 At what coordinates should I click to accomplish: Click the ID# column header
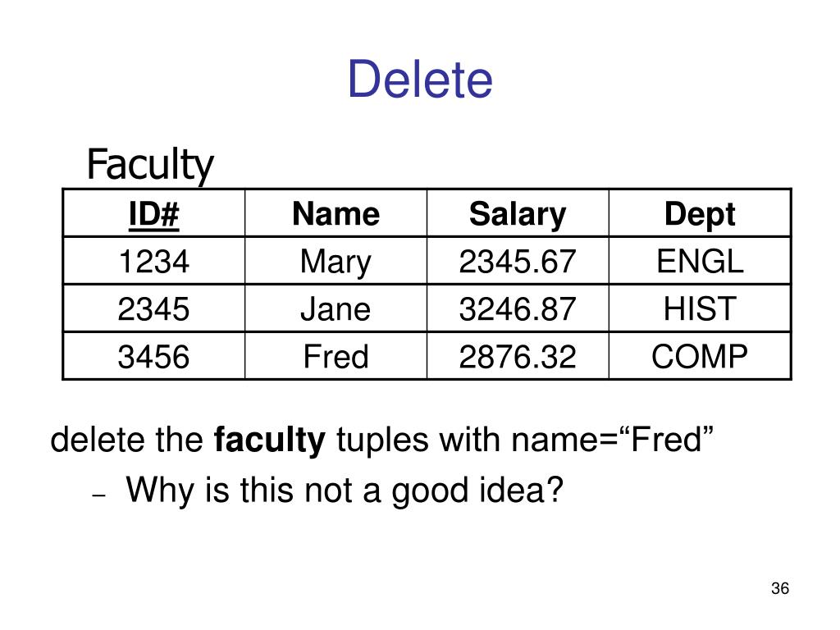153,214
